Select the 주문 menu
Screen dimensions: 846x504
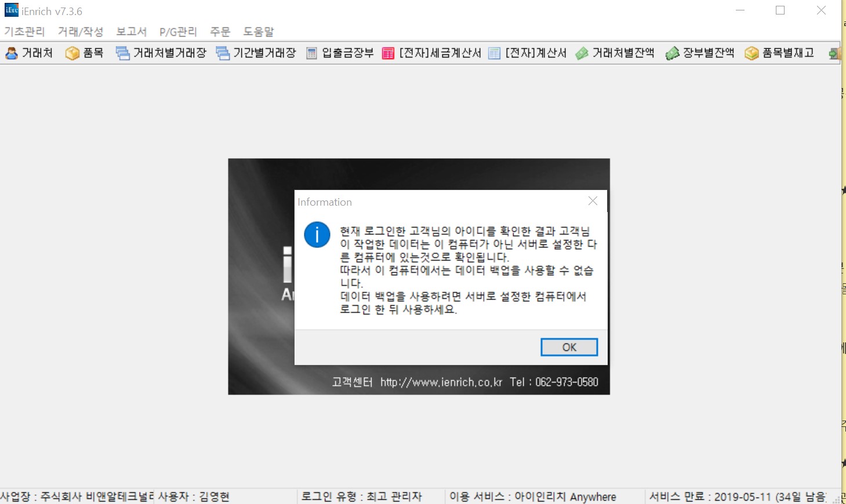tap(220, 32)
